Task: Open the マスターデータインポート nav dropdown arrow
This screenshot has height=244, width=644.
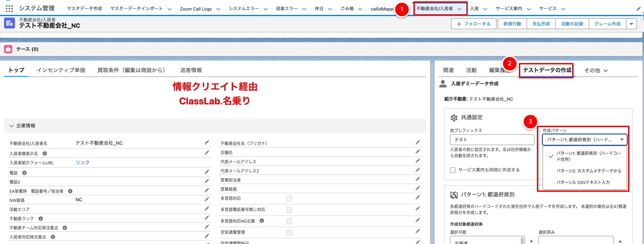Action: (169, 9)
